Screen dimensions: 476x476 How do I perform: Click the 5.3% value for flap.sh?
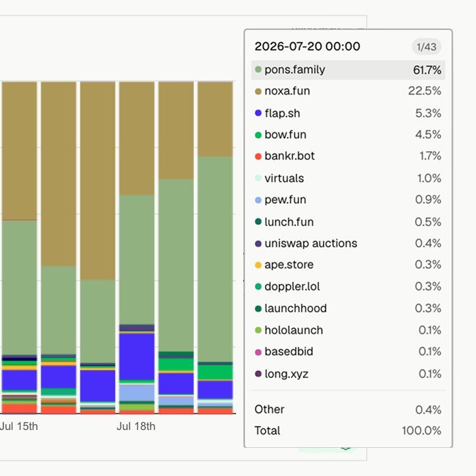[x=428, y=113]
